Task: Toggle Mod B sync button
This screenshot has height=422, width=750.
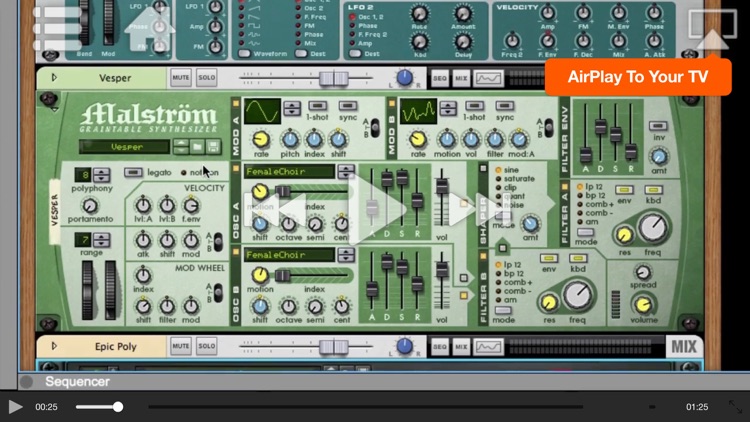Action: [x=505, y=106]
